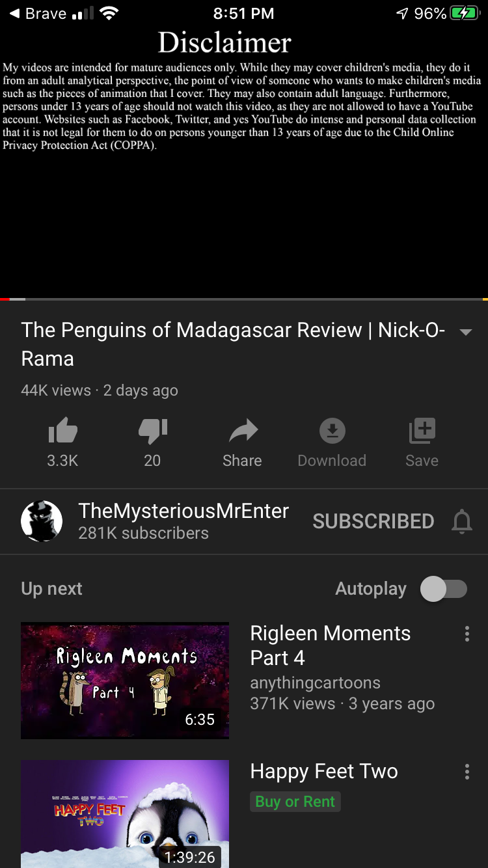Image resolution: width=488 pixels, height=868 pixels.
Task: Click the SUBSCRIBED button
Action: (x=373, y=521)
